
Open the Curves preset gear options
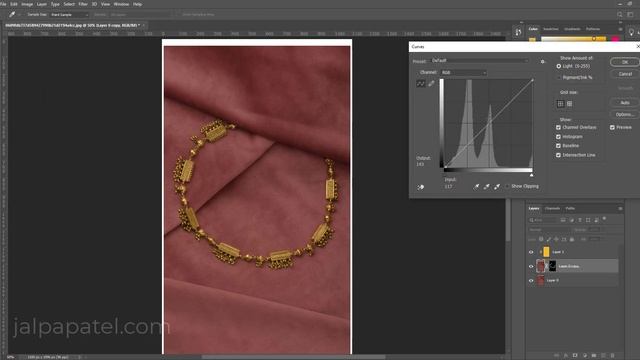[x=542, y=61]
